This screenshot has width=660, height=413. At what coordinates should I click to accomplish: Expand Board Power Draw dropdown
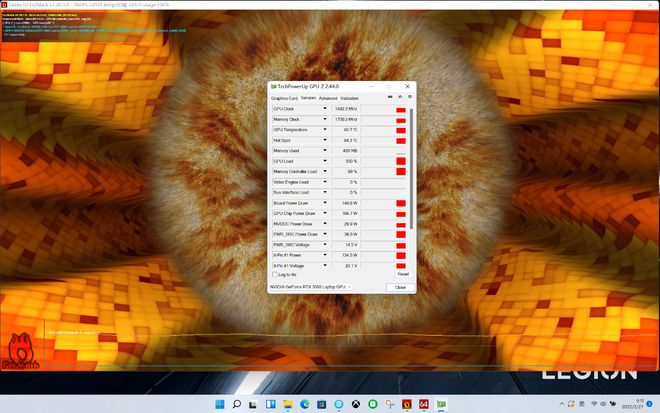pos(325,203)
